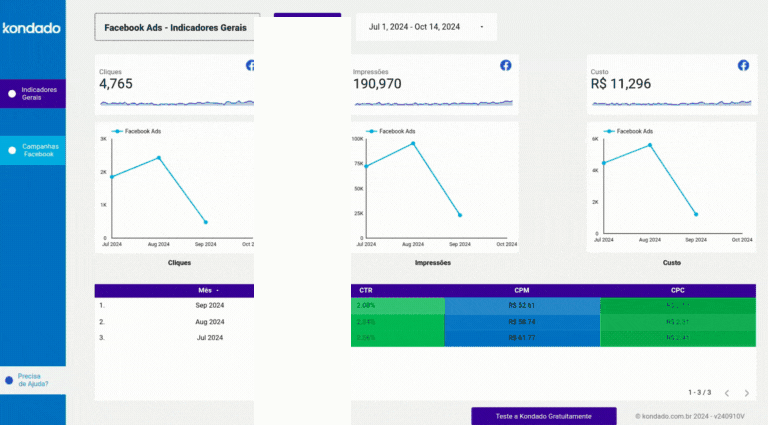Click the Custo chart caption label
Viewport: 768px width, 425px height.
click(672, 263)
